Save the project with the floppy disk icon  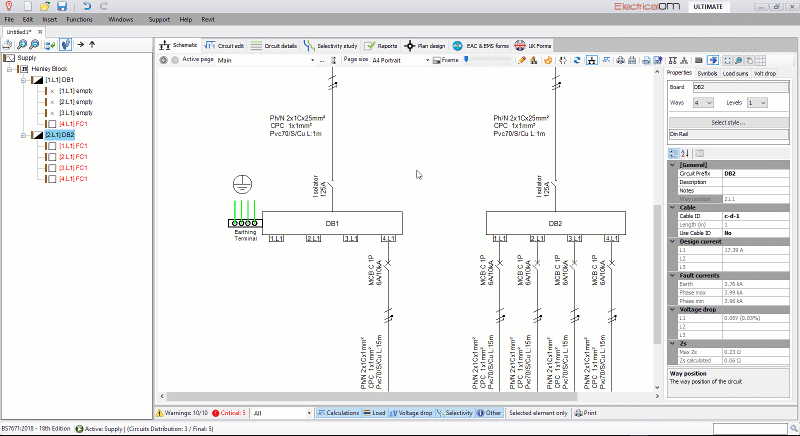62,6
